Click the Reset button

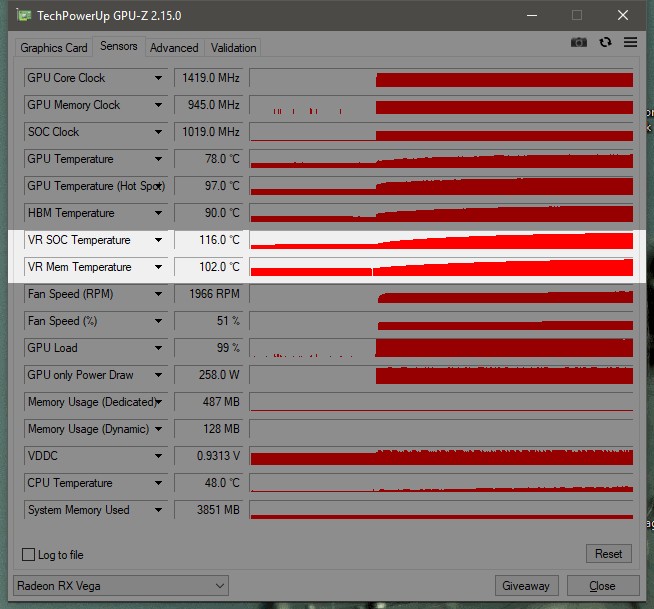click(609, 554)
